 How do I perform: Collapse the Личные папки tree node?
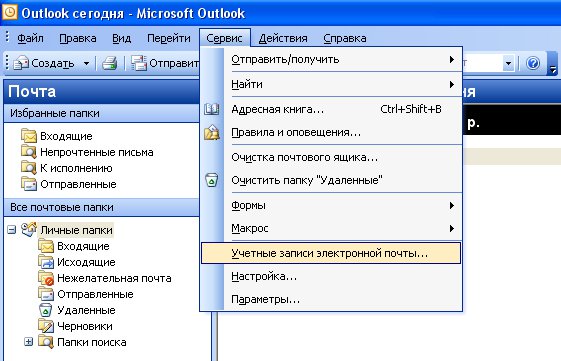12,230
